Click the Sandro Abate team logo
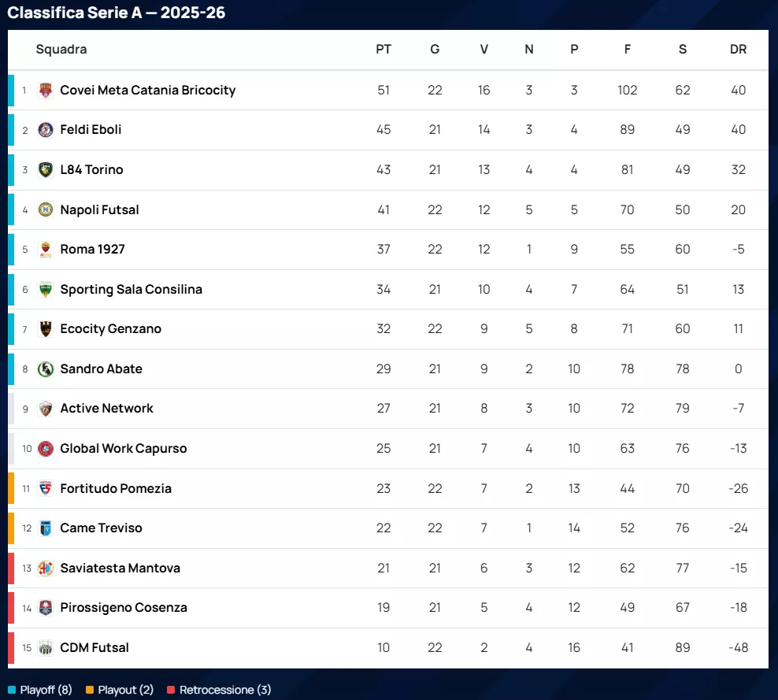The width and height of the screenshot is (778, 700). [x=46, y=369]
